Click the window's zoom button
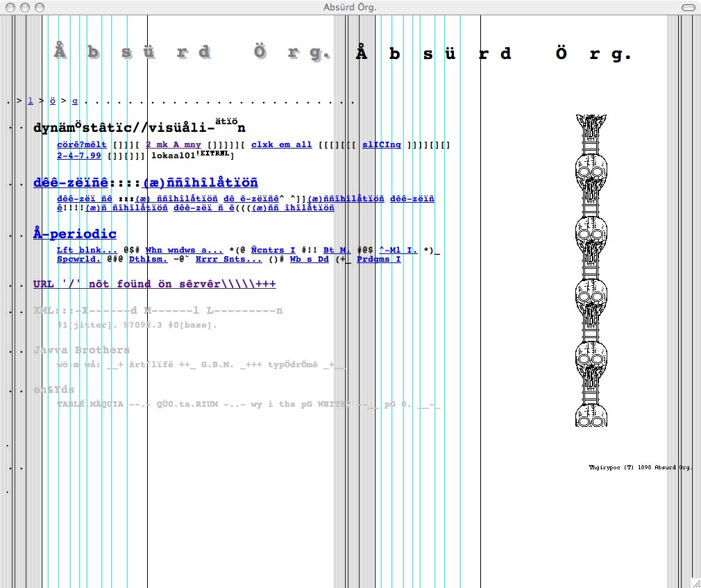The width and height of the screenshot is (701, 588). click(x=40, y=8)
